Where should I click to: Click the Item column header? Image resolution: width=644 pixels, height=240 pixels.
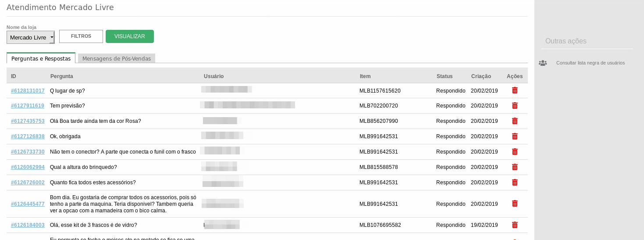pos(365,76)
